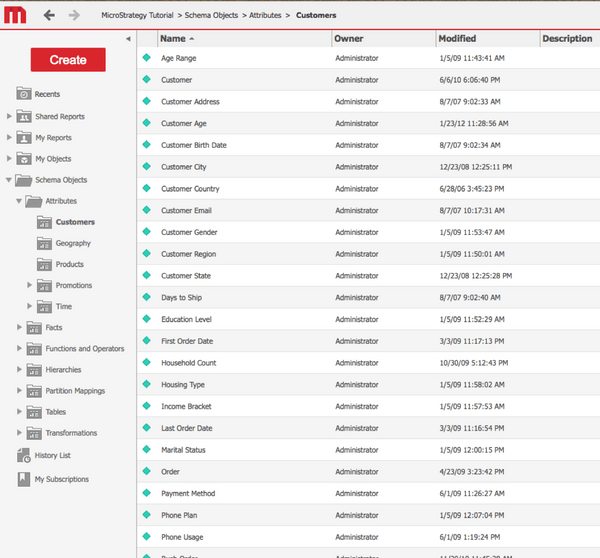Click the diamond icon beside Days to Ship
600x558 pixels.
click(x=147, y=297)
